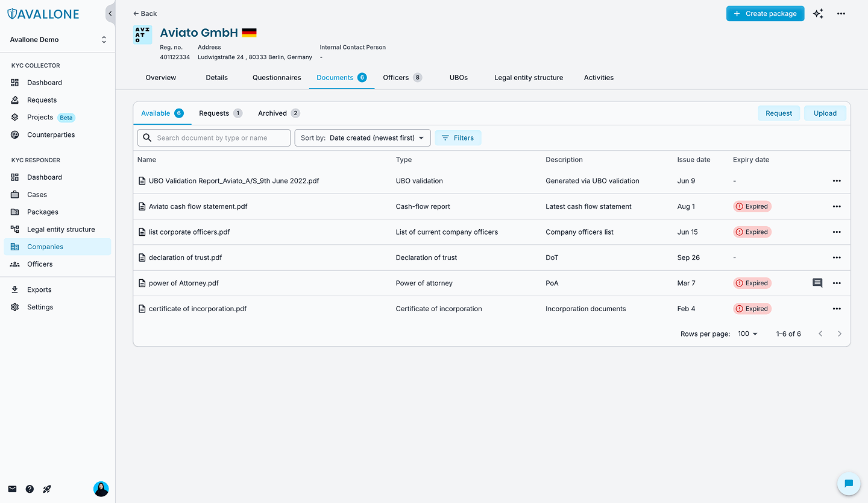Switch to Requests sub-tab
The image size is (868, 503).
[x=221, y=113]
